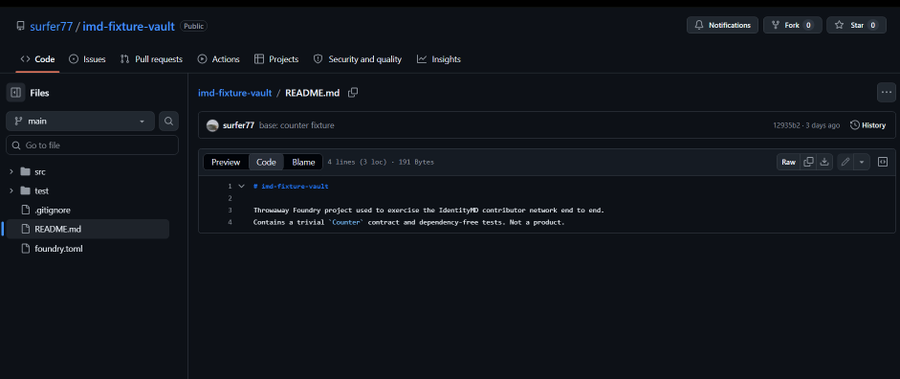Expand the test folder chevron
900x379 pixels.
click(x=11, y=191)
